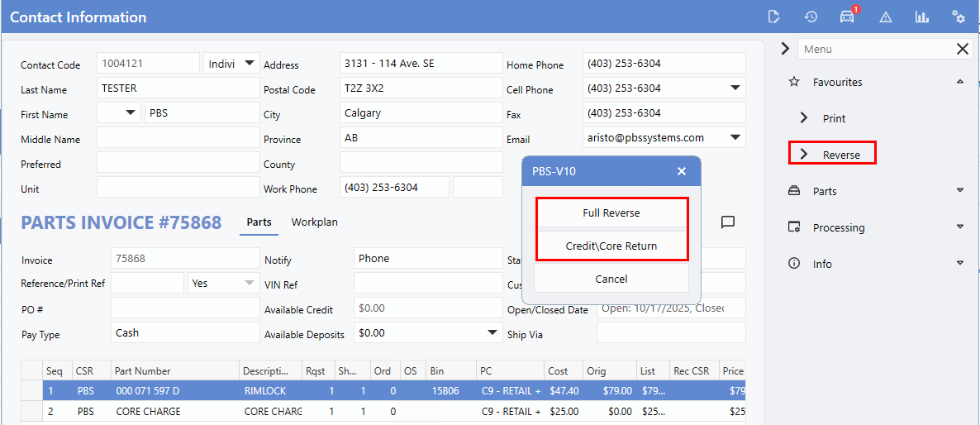The height and width of the screenshot is (425, 980).
Task: Open the Cell Phone dropdown
Action: click(x=735, y=88)
